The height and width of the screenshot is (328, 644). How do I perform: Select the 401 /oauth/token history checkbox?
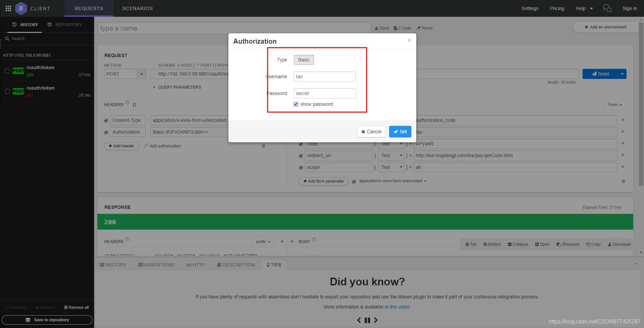pyautogui.click(x=7, y=91)
